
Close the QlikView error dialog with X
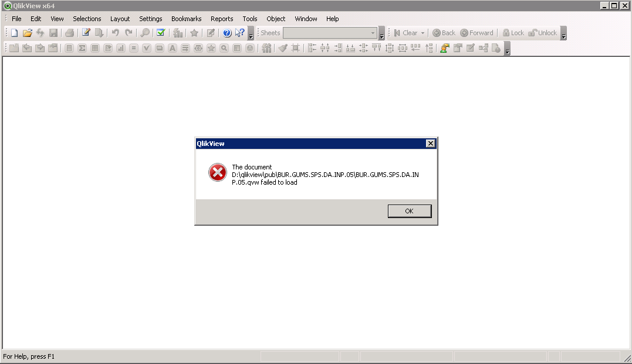coord(431,144)
